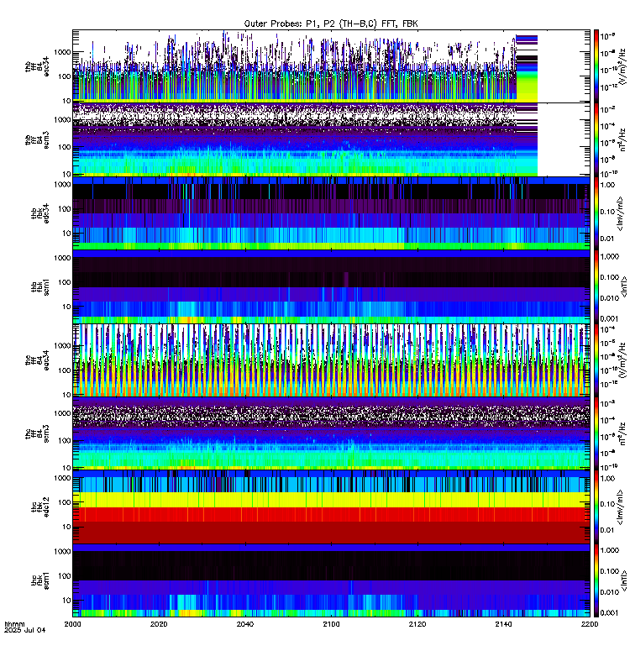Click the thc fbk edc12 colorbar
630x672 pixels.
click(596, 507)
